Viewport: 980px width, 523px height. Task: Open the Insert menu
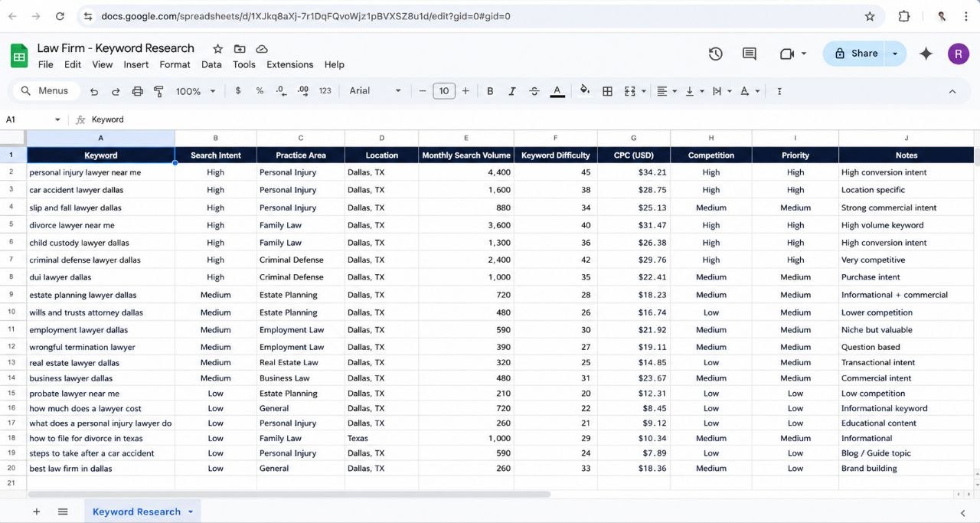136,64
